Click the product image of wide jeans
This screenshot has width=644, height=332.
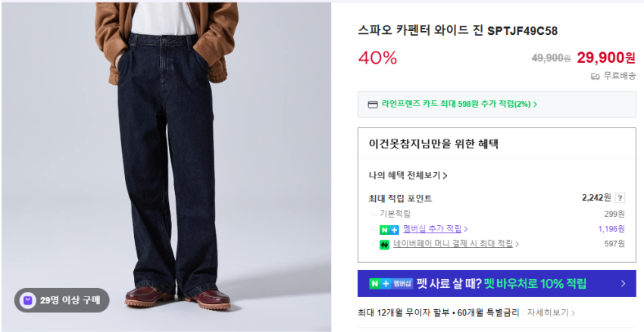coord(167,167)
